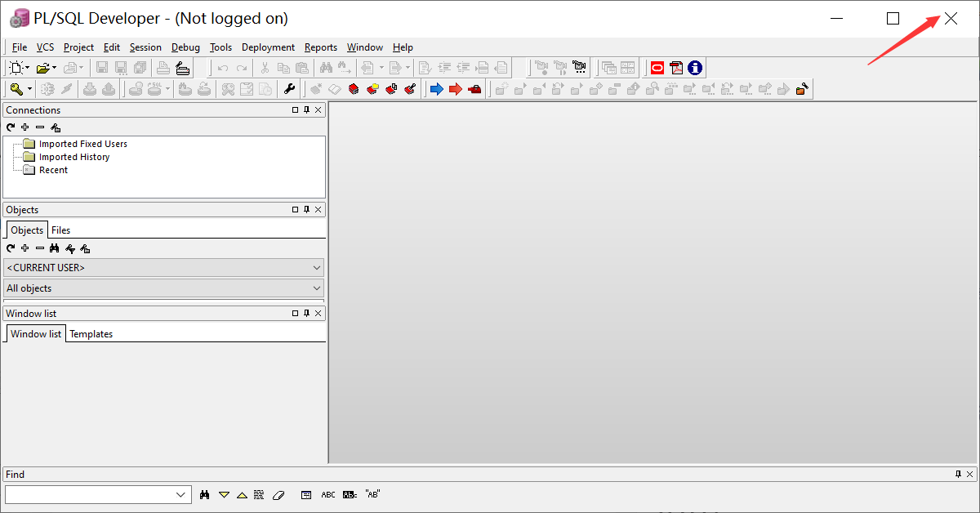Image resolution: width=980 pixels, height=513 pixels.
Task: Pin the Find panel
Action: (x=959, y=475)
